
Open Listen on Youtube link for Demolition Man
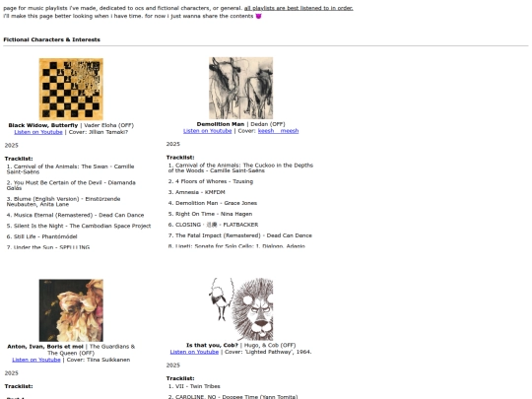pyautogui.click(x=207, y=131)
